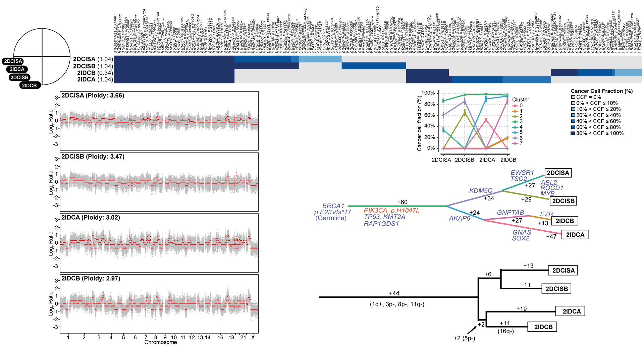Viewport: 644px width, 346px height.
Task: Click the '2IDCB (Ploidy: 2.97)' plot title
Action: (x=91, y=279)
